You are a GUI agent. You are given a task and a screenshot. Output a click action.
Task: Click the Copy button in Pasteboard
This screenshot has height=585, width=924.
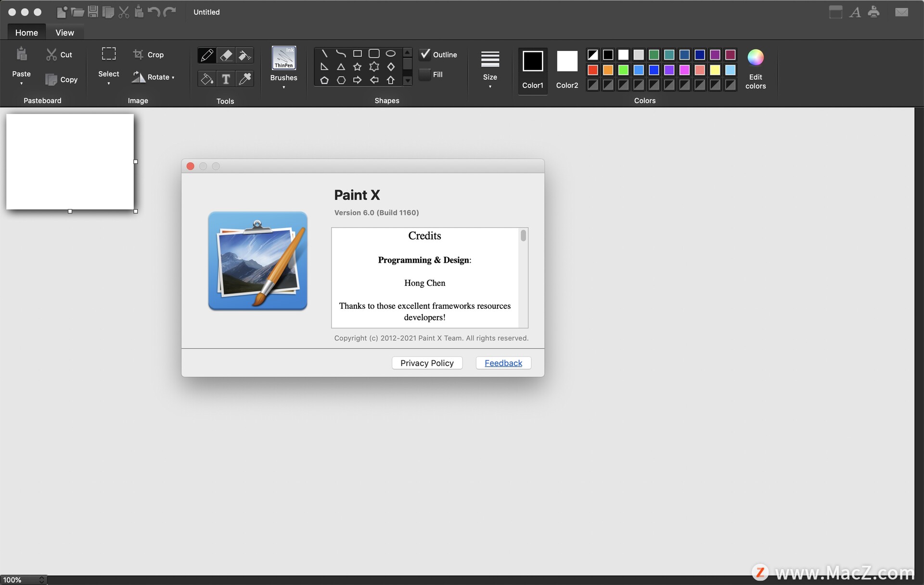(x=61, y=79)
